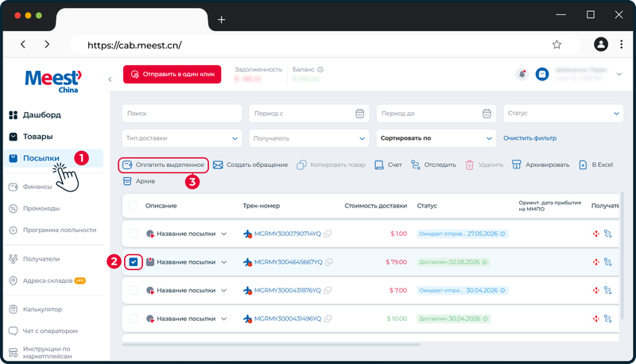This screenshot has height=364, width=636.
Task: Click Оплатить выделенное button
Action: [164, 165]
